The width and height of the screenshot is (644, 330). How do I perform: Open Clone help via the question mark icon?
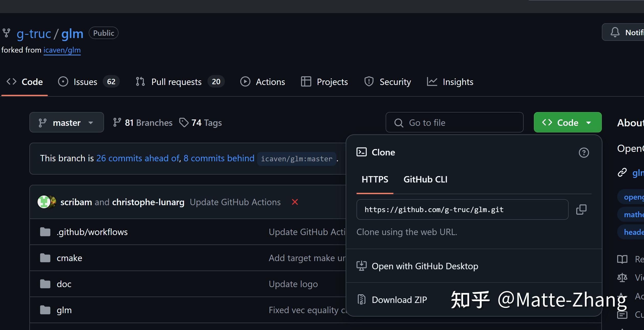tap(584, 152)
